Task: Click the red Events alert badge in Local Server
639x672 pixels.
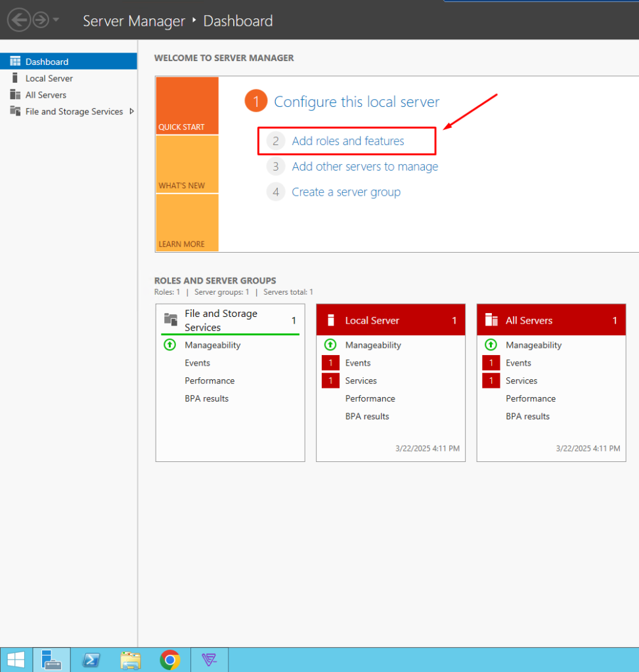Action: pos(330,363)
